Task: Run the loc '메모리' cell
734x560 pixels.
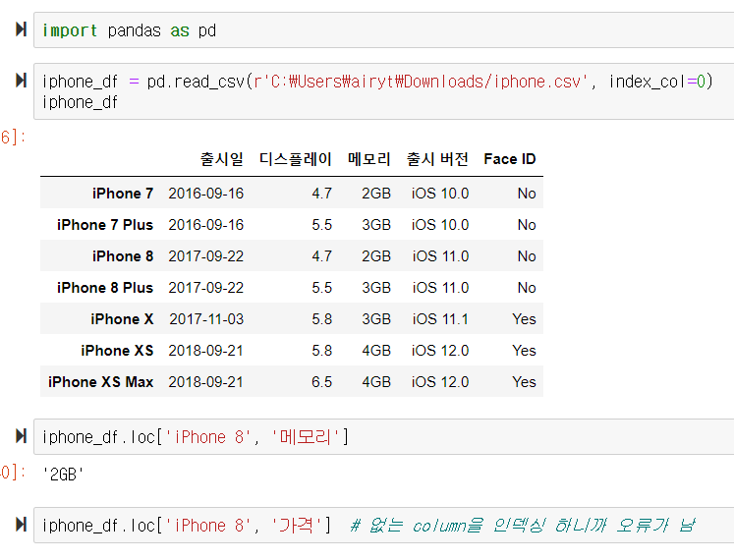Action: (x=21, y=436)
